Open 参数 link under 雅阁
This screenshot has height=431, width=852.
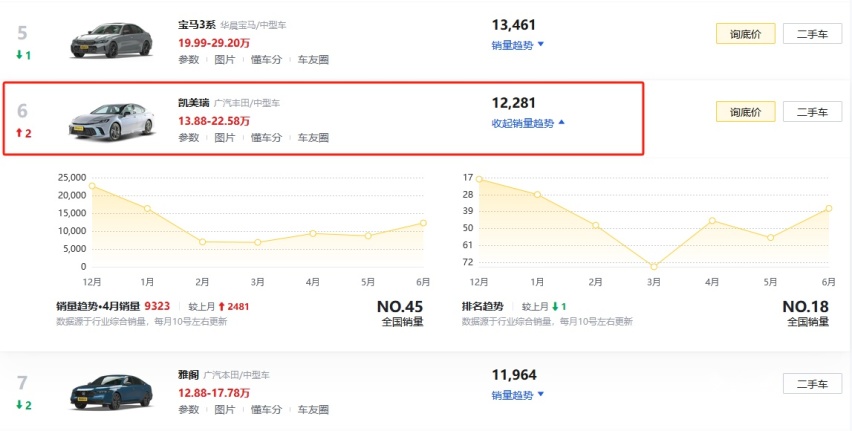coord(189,410)
